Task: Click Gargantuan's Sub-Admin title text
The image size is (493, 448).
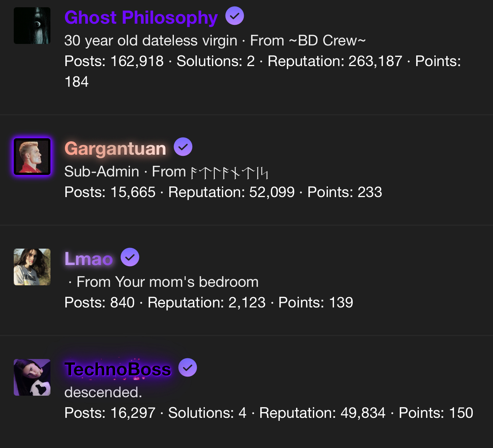Action: click(x=101, y=171)
